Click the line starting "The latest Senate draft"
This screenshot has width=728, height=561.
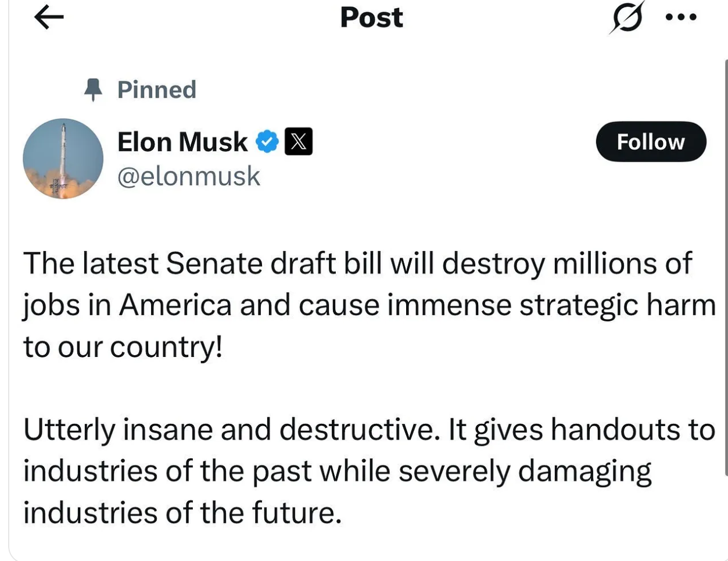tap(357, 263)
